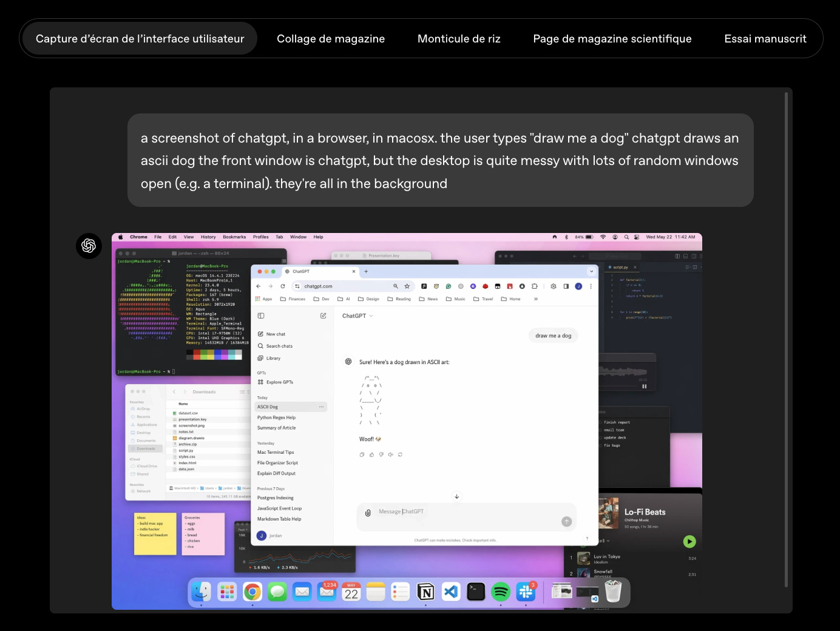Screen dimensions: 840x631
Task: Open the Travel bookmark folder
Action: (483, 299)
